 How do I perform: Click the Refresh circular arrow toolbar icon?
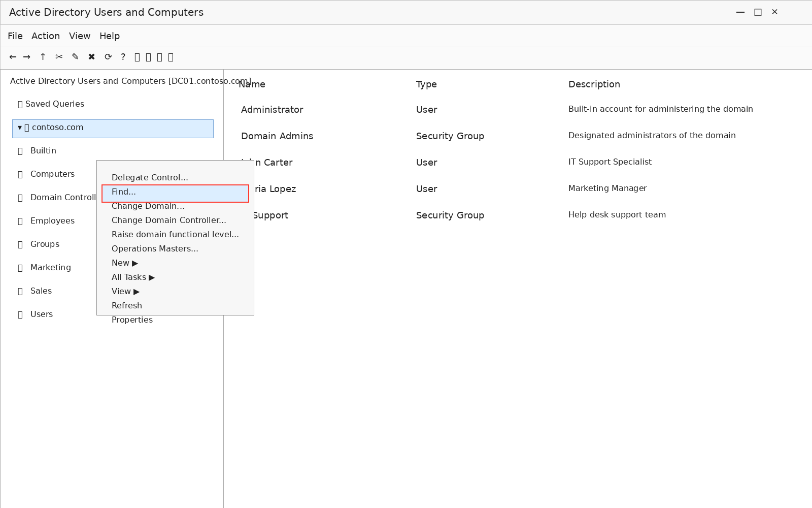108,57
